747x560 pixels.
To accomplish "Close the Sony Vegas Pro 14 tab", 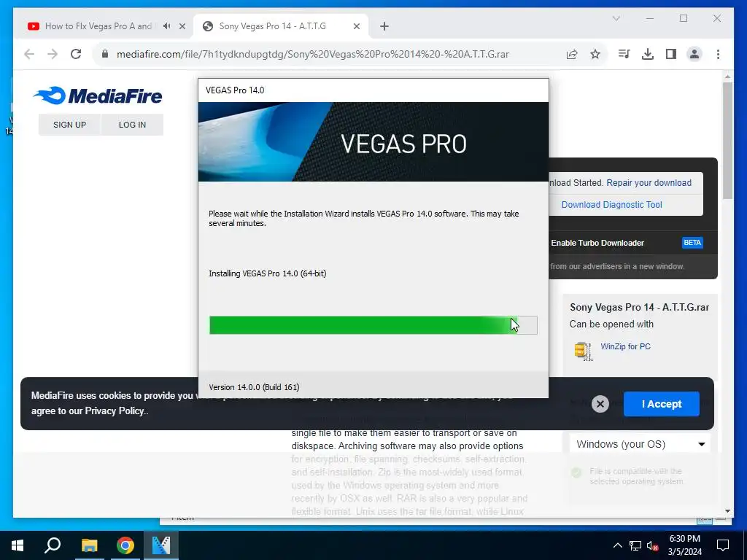I will 356,26.
